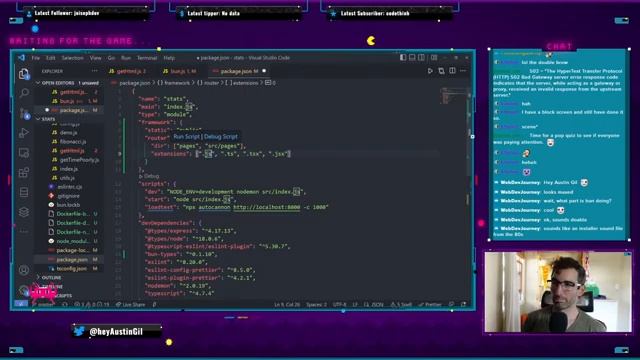Open the notifications bell in status bar
The image size is (640, 360).
(463, 304)
